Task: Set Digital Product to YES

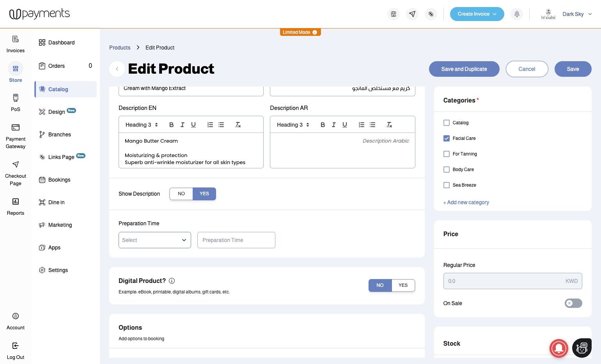Action: [x=403, y=285]
